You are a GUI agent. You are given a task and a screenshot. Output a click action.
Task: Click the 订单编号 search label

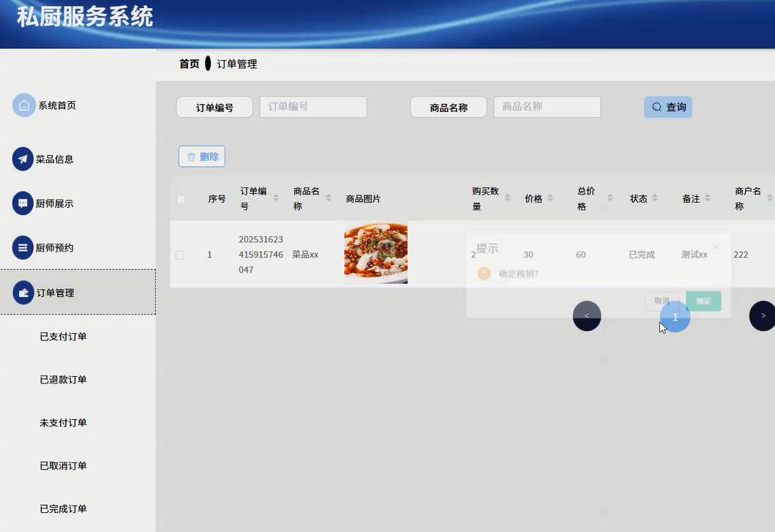coord(214,108)
